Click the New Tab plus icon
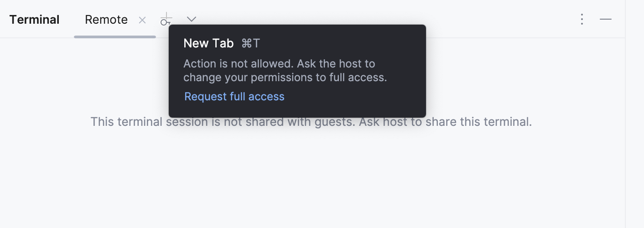 tap(166, 19)
